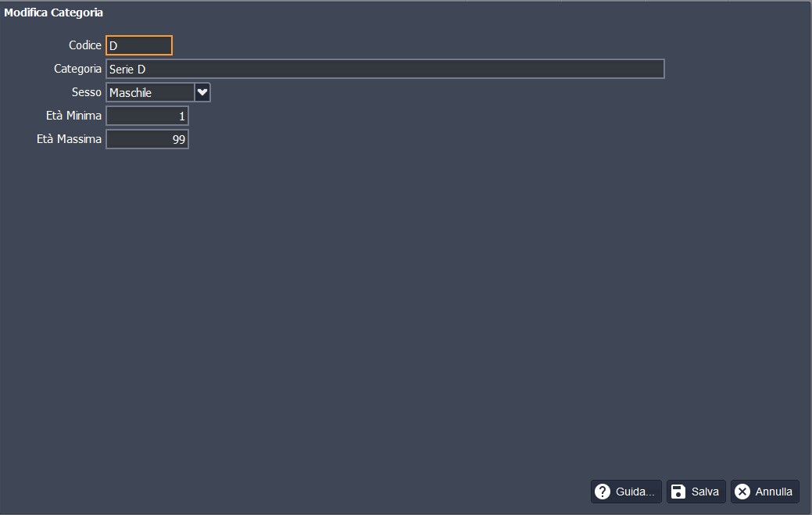This screenshot has height=515, width=812.
Task: Click the floppy disk icon on Salva
Action: [x=678, y=492]
